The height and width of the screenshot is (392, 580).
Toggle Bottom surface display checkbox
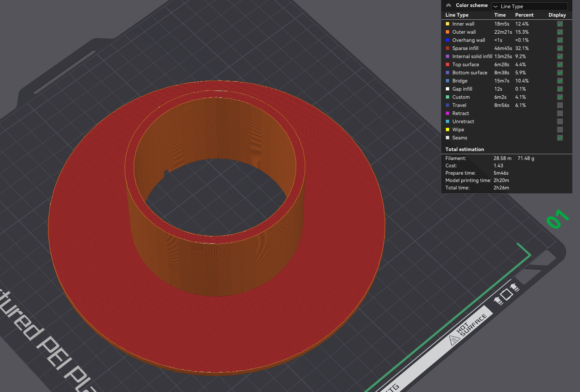pos(560,72)
